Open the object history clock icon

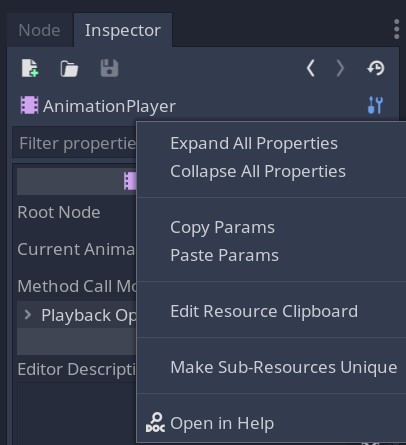click(376, 68)
